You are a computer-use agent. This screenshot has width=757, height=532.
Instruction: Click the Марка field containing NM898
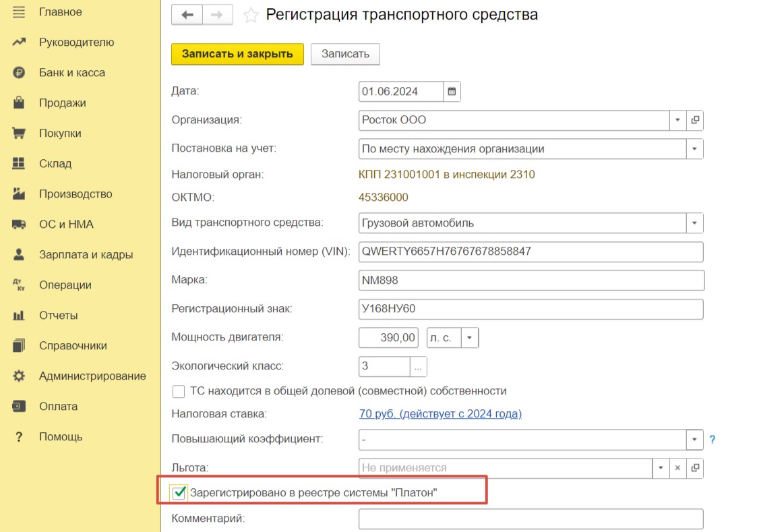pos(532,280)
